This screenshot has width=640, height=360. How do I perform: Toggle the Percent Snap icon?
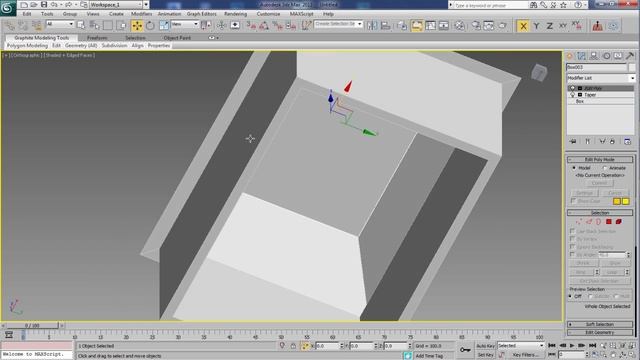(278, 26)
